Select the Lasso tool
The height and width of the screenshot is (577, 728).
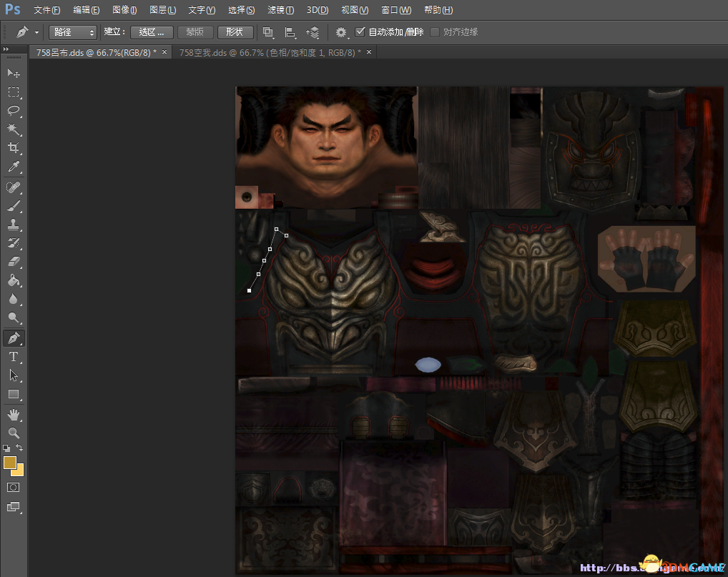[x=13, y=111]
